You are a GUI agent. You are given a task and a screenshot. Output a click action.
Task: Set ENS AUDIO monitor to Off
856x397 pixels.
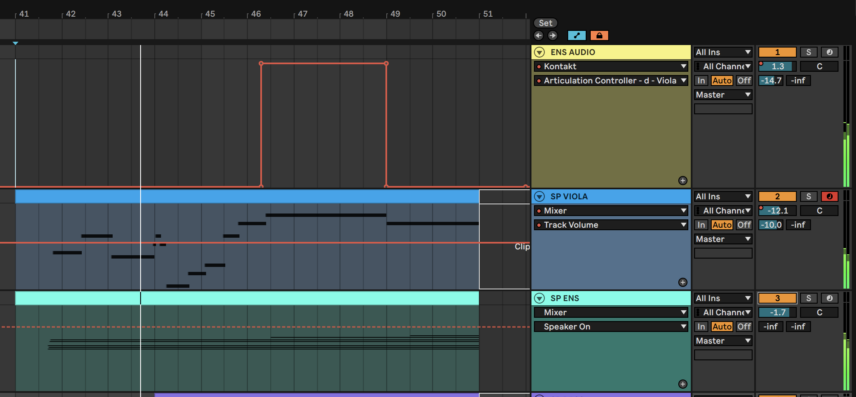pyautogui.click(x=744, y=80)
